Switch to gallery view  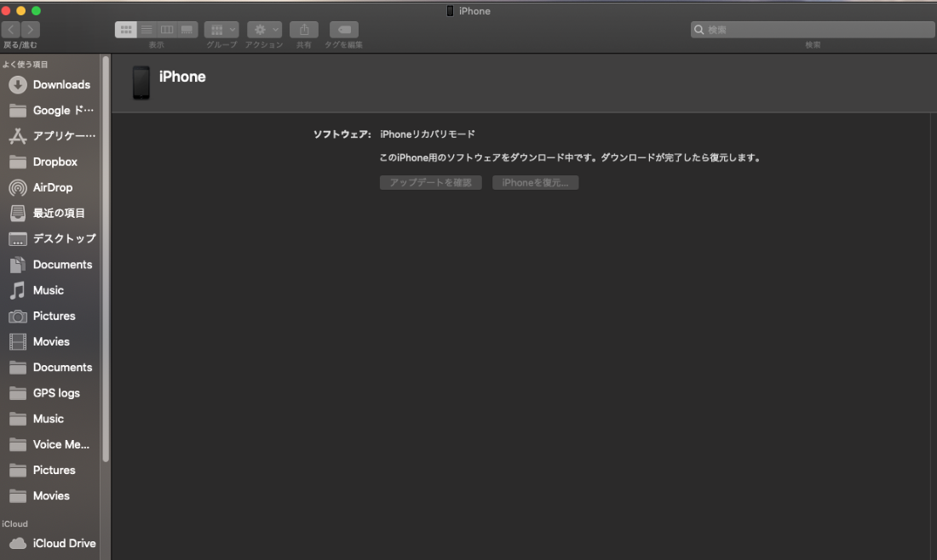pyautogui.click(x=187, y=29)
